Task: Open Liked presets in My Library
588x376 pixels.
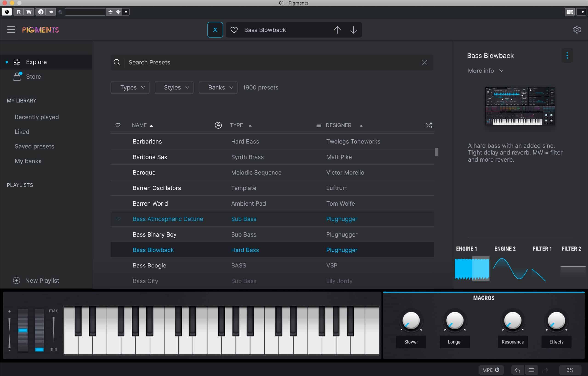Action: click(x=22, y=132)
